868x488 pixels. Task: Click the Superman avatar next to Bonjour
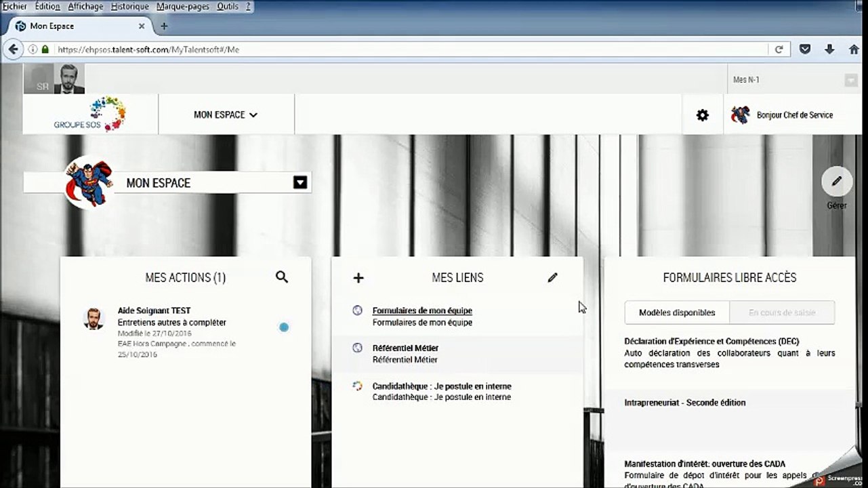pos(740,115)
